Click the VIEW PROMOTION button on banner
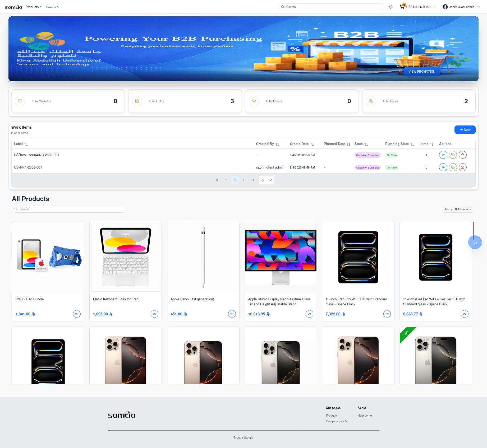Image resolution: width=487 pixels, height=448 pixels. 422,72
